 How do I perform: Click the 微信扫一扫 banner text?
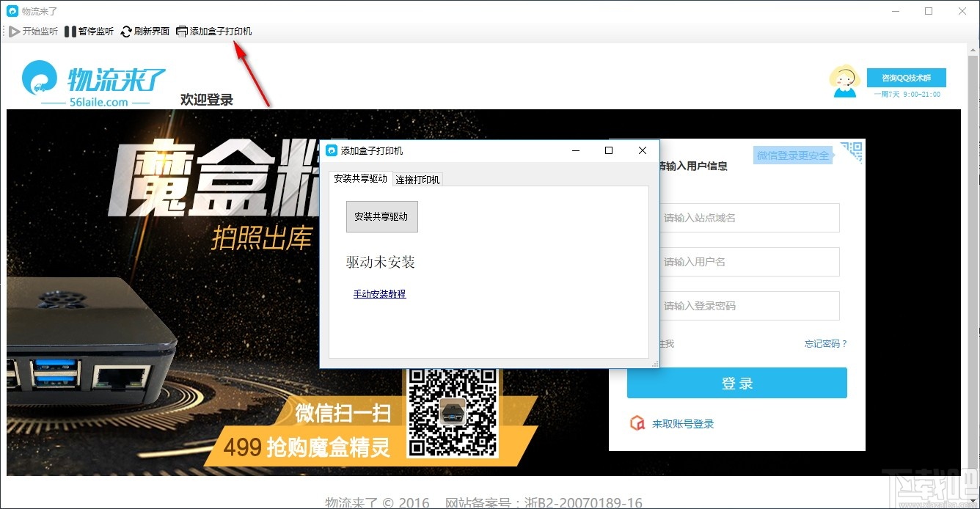click(x=343, y=413)
